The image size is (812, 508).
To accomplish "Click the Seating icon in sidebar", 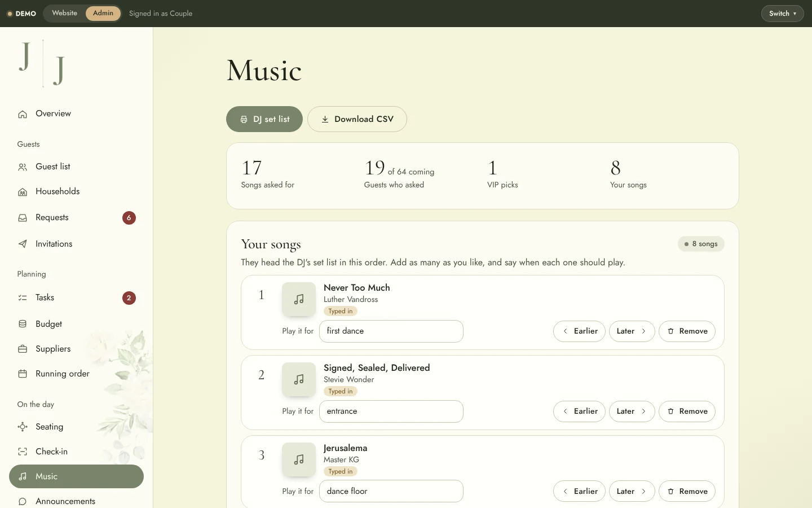I will (23, 427).
